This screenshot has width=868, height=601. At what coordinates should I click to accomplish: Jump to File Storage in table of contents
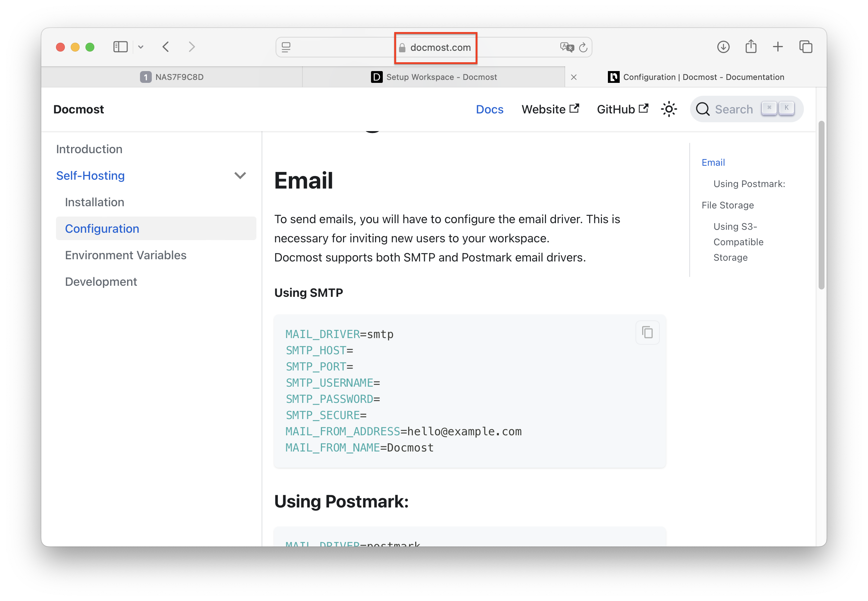728,205
